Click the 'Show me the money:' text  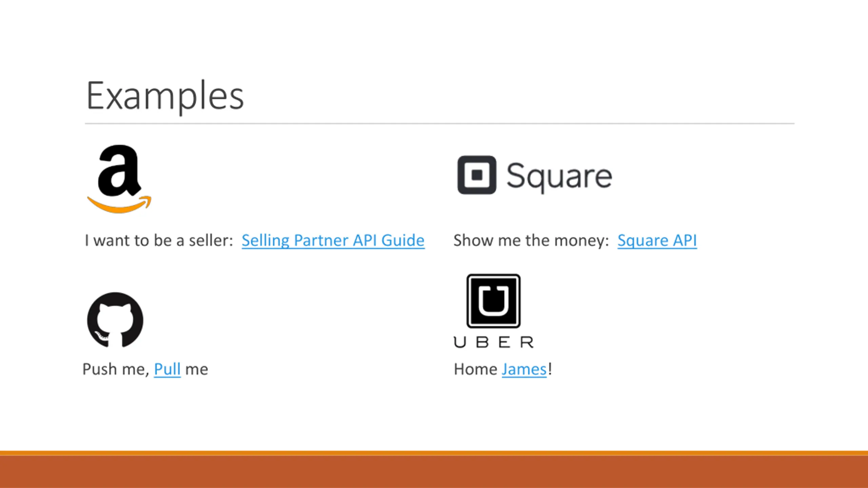click(x=531, y=240)
